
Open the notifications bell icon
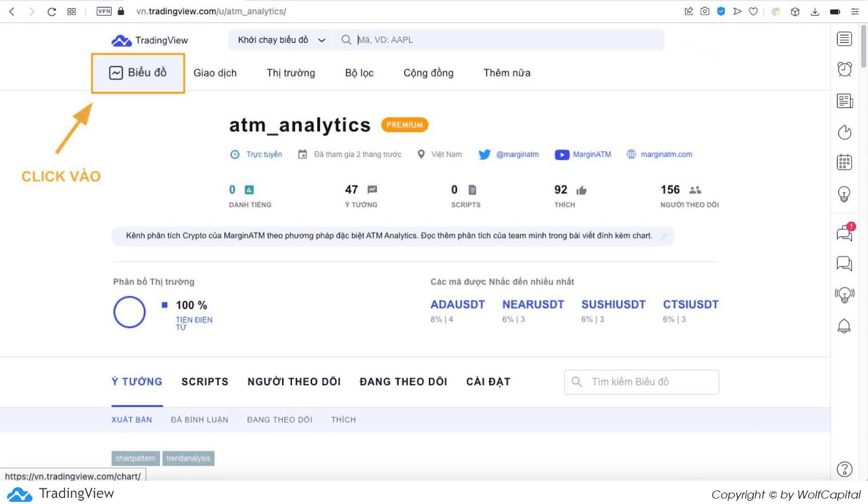(844, 326)
